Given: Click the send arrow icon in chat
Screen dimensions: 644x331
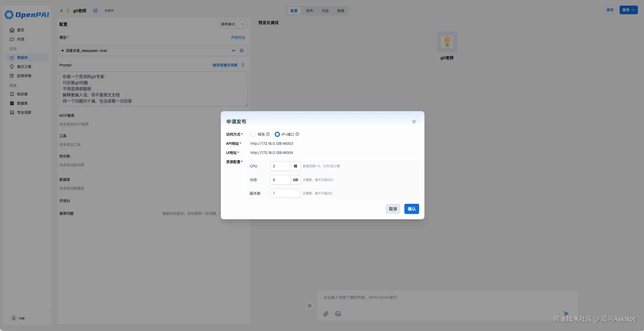Looking at the screenshot, I should (x=566, y=313).
